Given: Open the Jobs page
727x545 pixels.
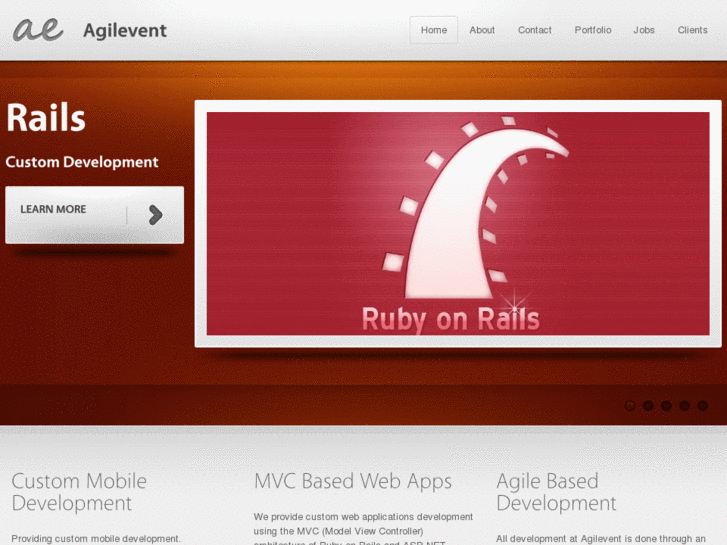Looking at the screenshot, I should point(644,30).
